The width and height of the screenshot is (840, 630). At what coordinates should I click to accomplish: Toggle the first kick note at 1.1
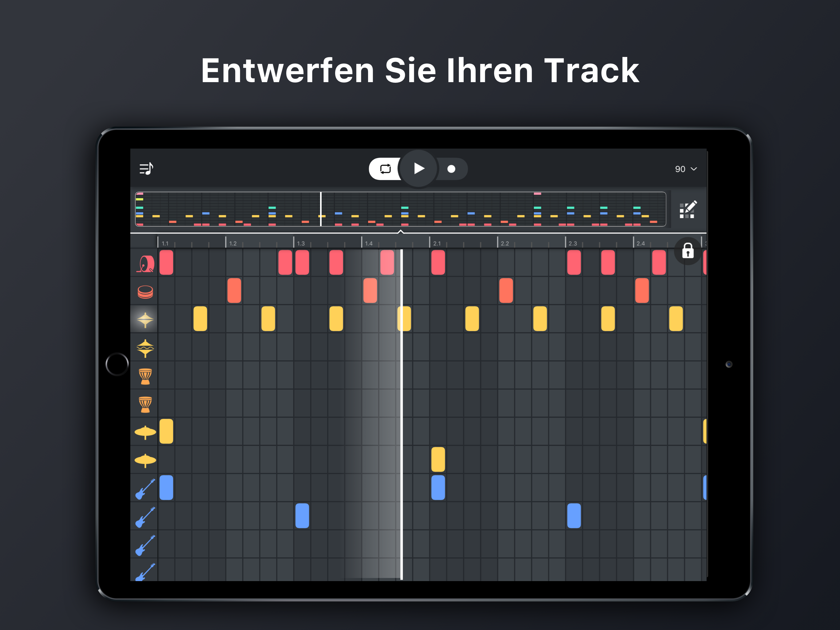(x=166, y=262)
